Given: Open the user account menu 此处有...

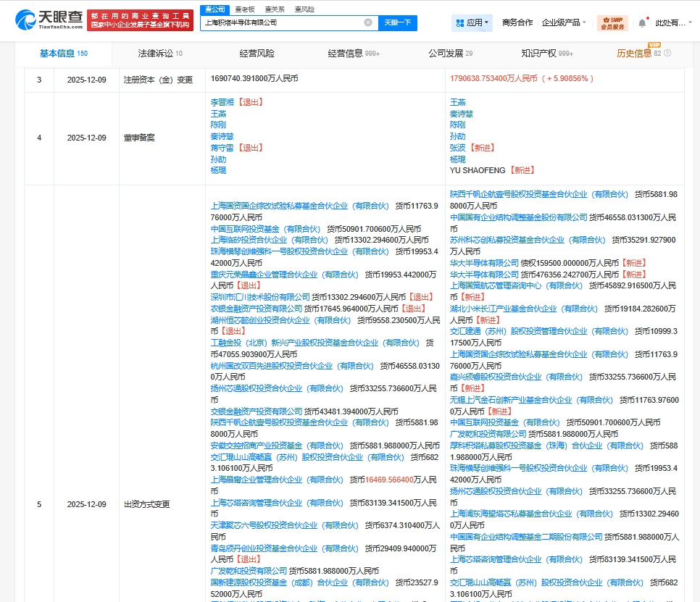Looking at the screenshot, I should pos(671,23).
